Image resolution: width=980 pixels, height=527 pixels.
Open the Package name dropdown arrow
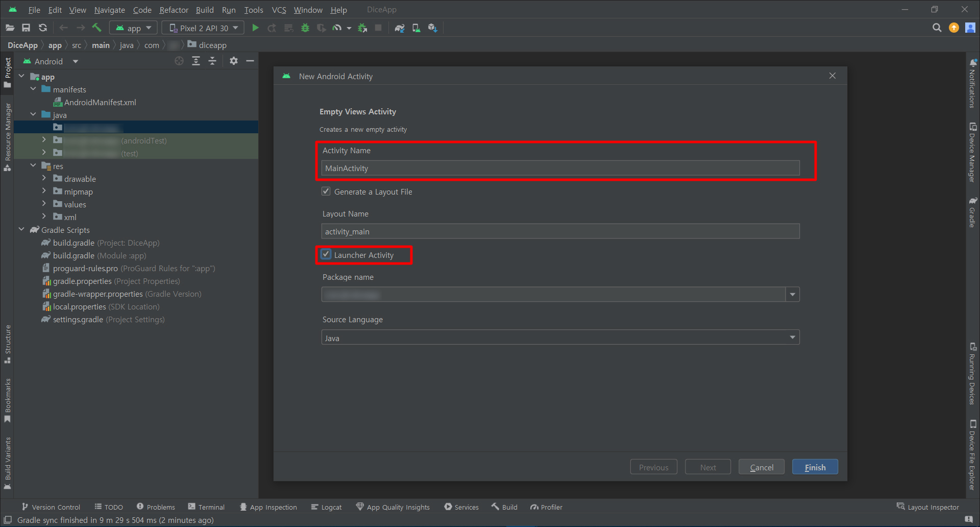[x=792, y=295]
